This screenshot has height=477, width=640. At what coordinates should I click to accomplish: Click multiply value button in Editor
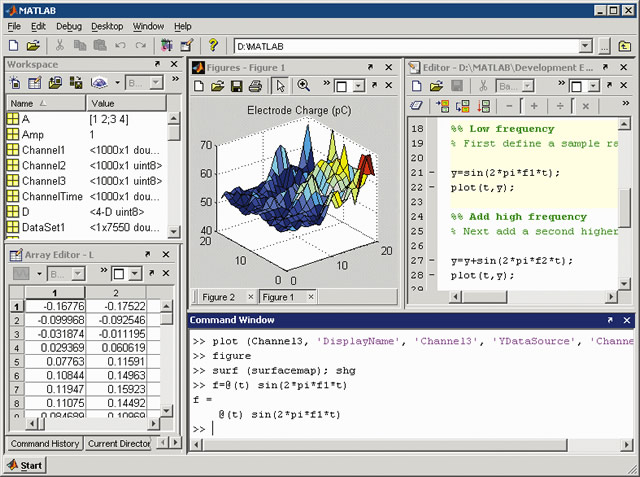585,106
